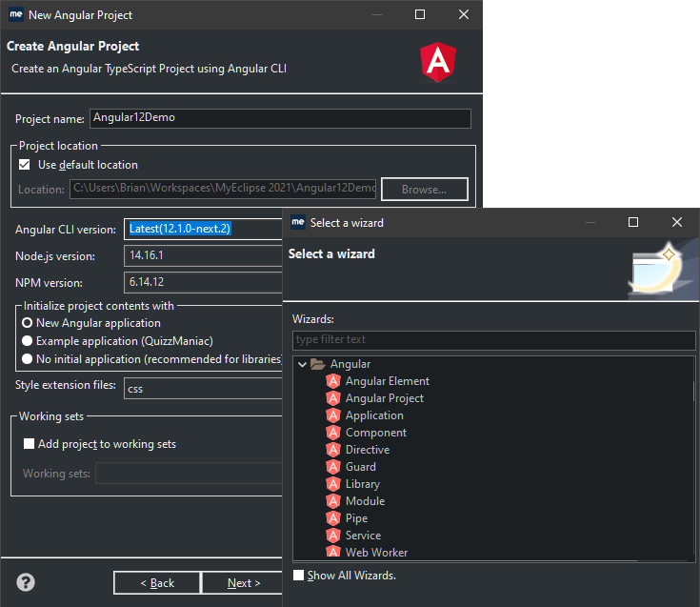Select Angular Project in the wizard list
Viewport: 700px width, 607px height.
tap(385, 398)
